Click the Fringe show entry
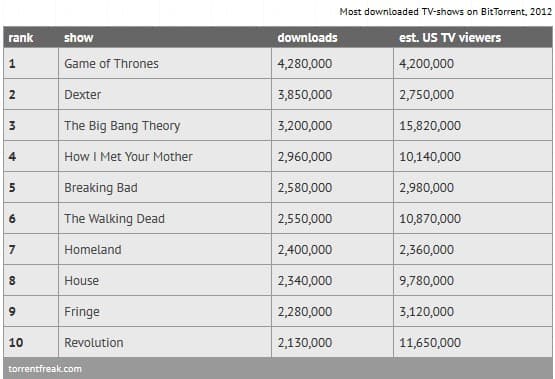This screenshot has width=555, height=379. pos(82,312)
